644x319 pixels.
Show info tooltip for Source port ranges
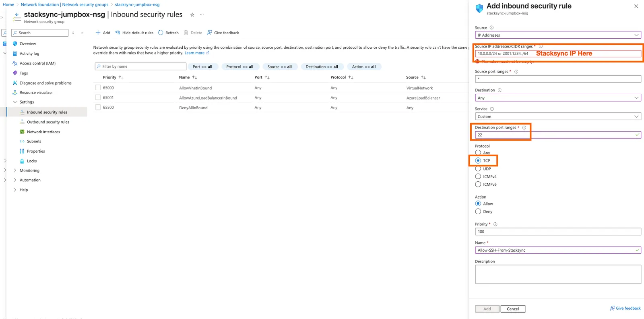coord(516,72)
